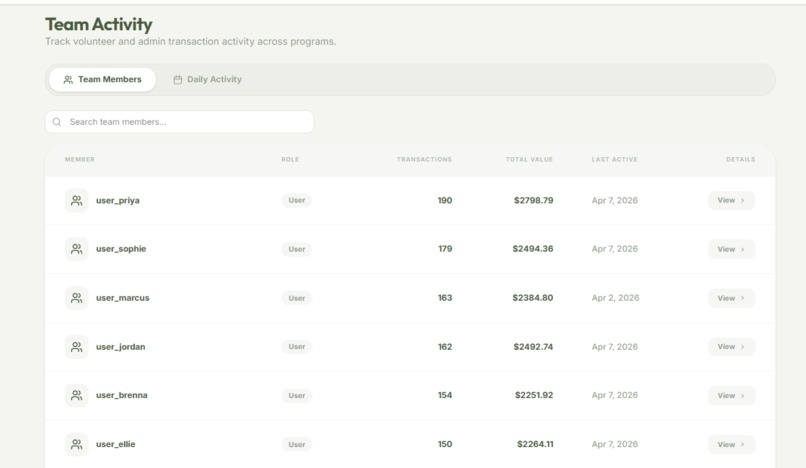Image resolution: width=806 pixels, height=468 pixels.
Task: Switch to the Team Members tab
Action: (x=102, y=80)
